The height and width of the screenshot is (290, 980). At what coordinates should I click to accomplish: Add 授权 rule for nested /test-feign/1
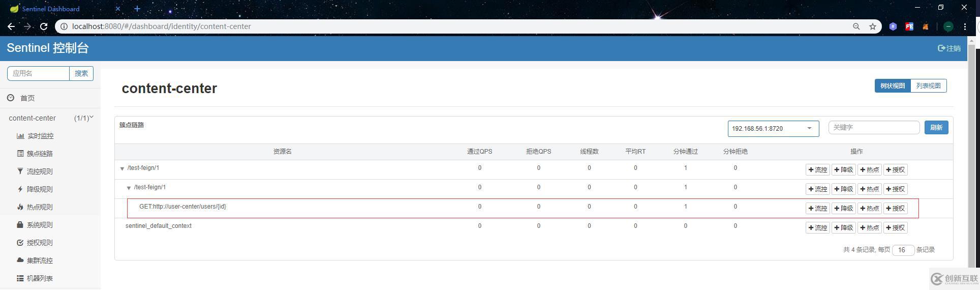tap(896, 189)
